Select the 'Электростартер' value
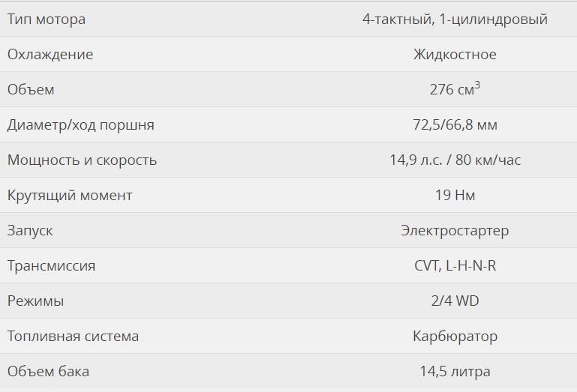This screenshot has width=577, height=392. [x=455, y=231]
